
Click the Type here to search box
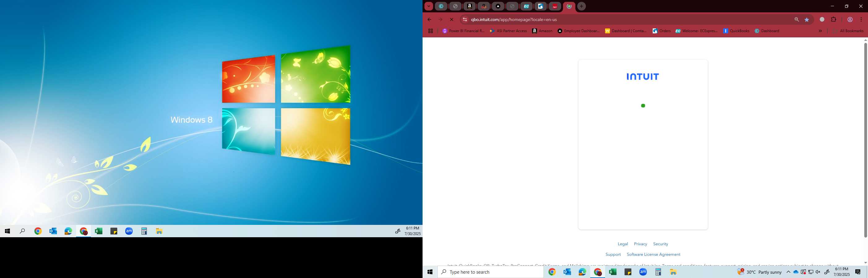pyautogui.click(x=490, y=272)
